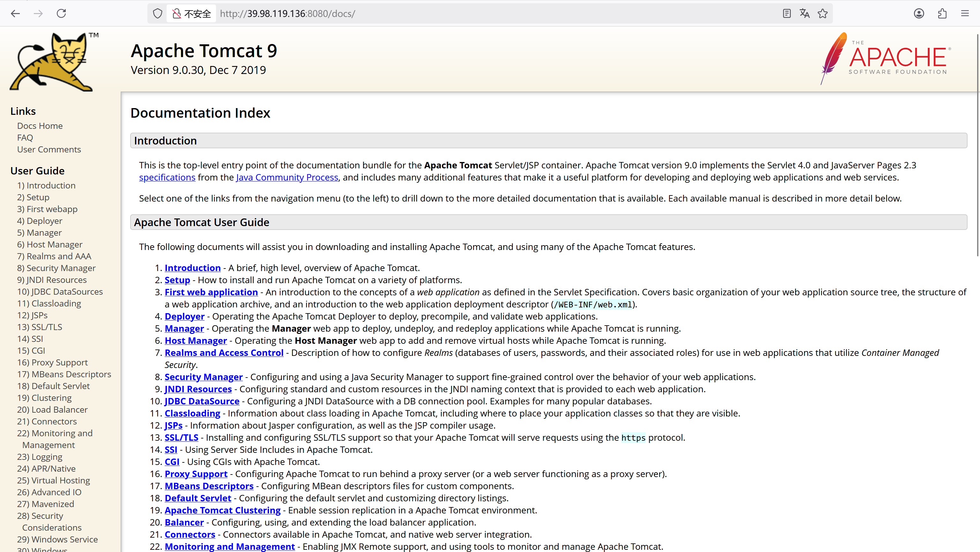Screen dimensions: 980x552
Task: Open the hamburger application menu
Action: click(965, 14)
